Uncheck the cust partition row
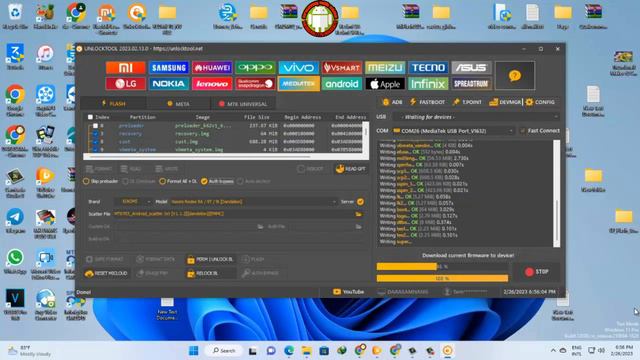 95,142
